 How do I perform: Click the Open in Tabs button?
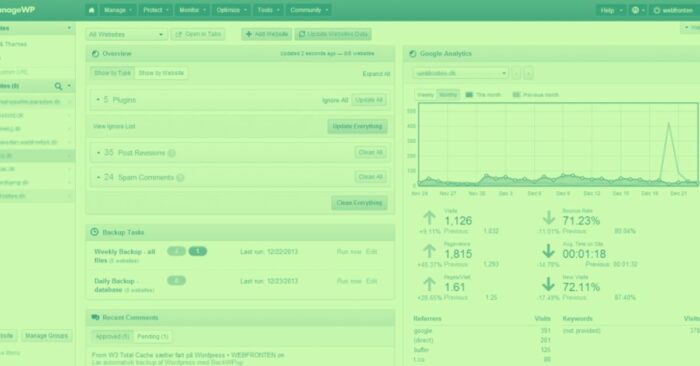[198, 34]
